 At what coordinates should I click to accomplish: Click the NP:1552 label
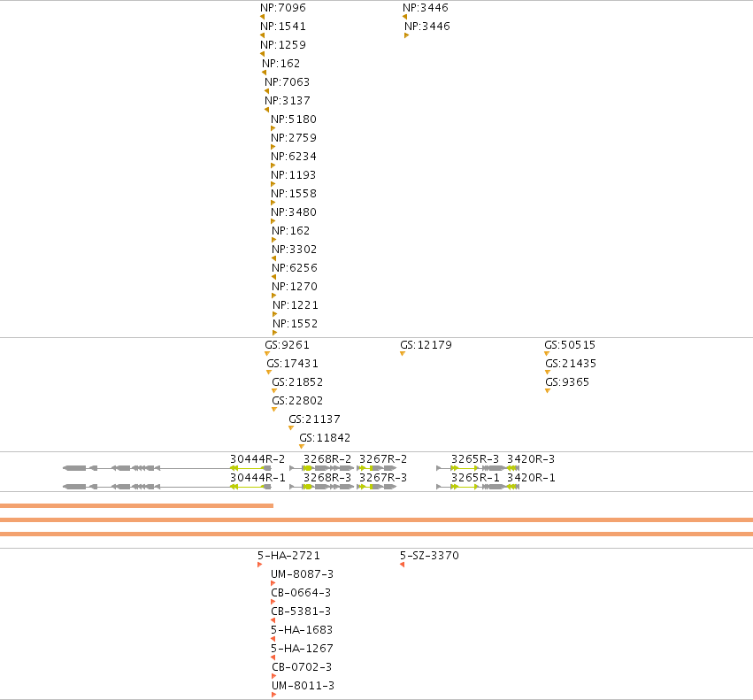point(296,324)
